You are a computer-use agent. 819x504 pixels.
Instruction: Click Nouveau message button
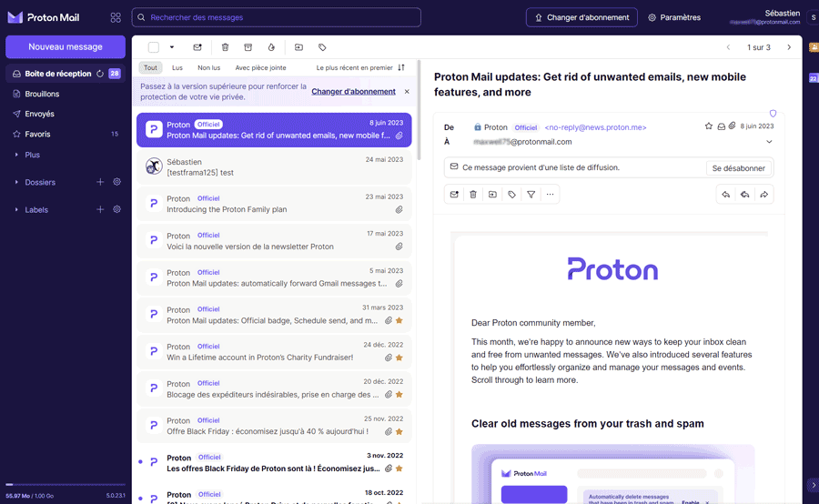[66, 47]
